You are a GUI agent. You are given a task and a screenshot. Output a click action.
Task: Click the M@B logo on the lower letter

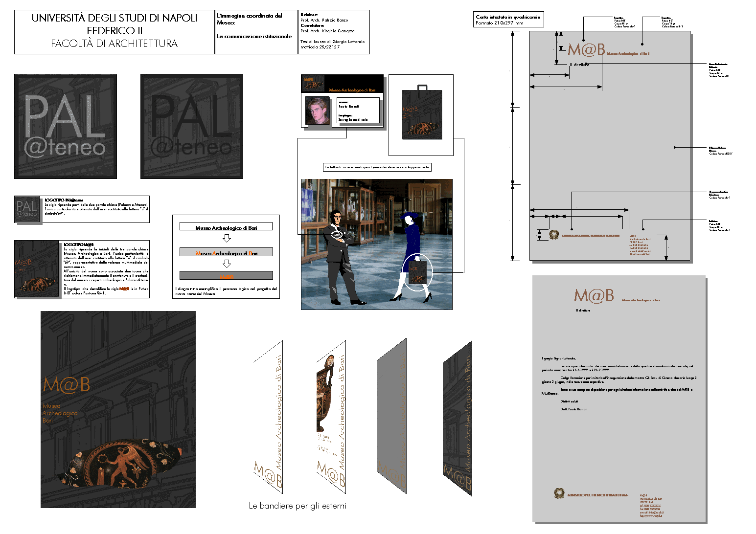pos(594,295)
